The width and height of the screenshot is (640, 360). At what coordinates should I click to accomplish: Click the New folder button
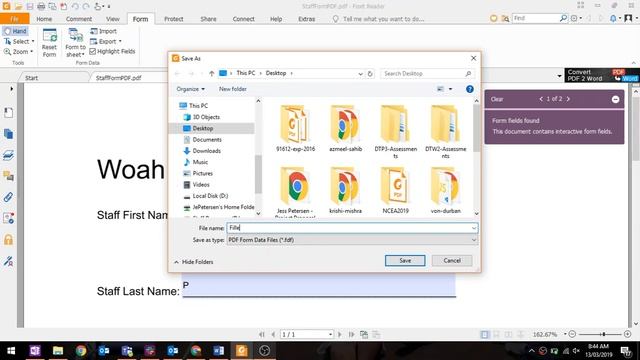coord(233,89)
